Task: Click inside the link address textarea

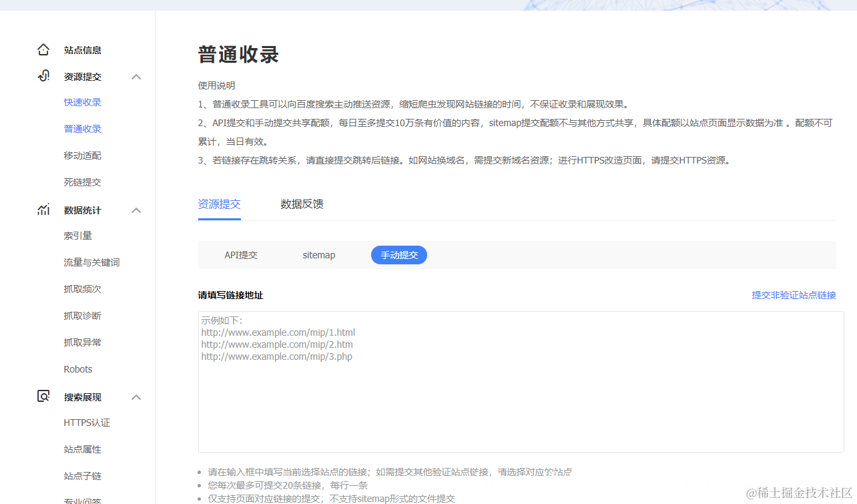Action: (517, 381)
